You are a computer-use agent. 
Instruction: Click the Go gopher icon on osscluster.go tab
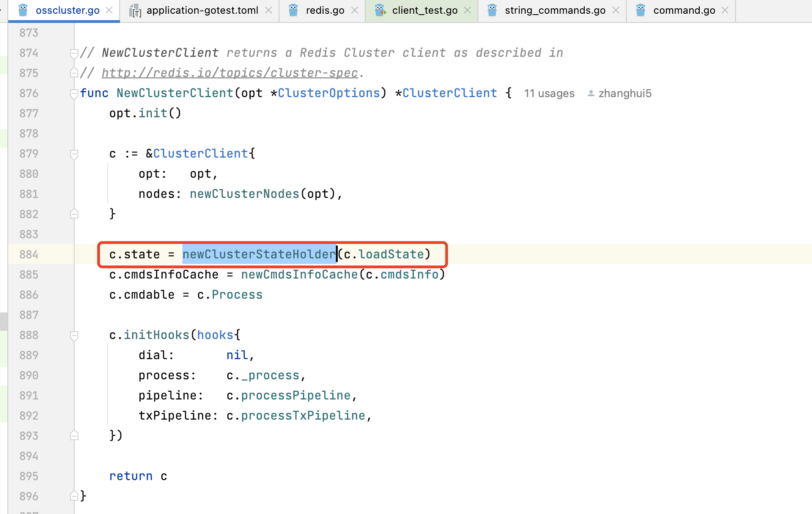click(23, 10)
